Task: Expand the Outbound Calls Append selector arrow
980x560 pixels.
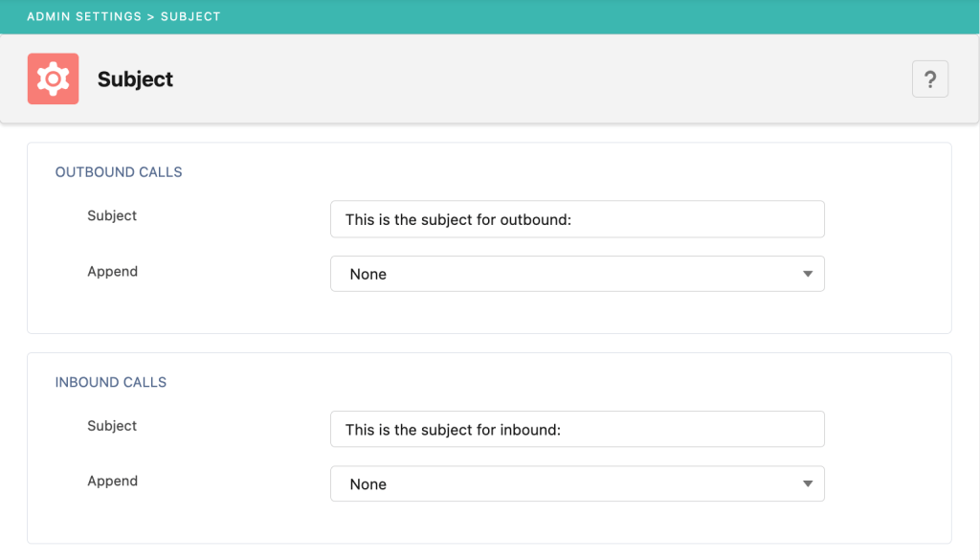Action: 810,274
